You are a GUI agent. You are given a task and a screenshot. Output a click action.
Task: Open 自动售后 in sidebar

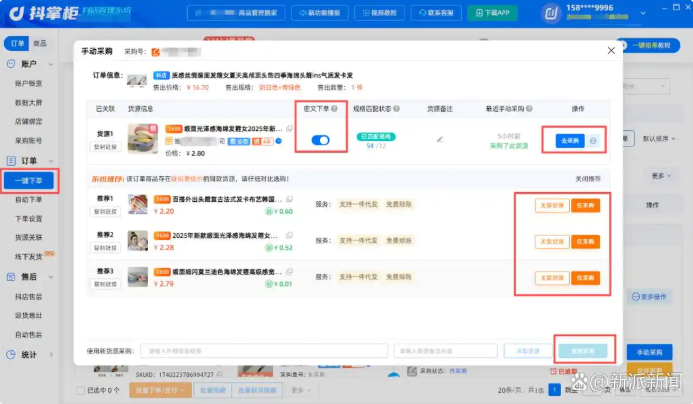[x=29, y=335]
